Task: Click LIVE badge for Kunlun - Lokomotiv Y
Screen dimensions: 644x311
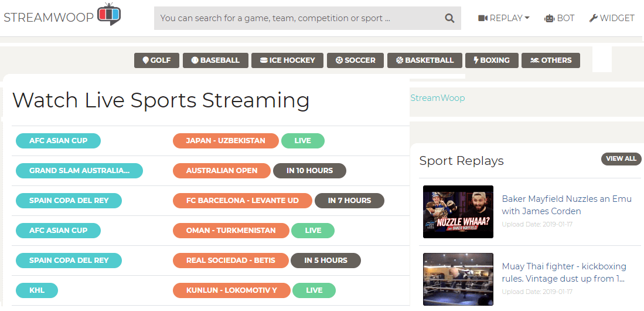Action: click(314, 290)
